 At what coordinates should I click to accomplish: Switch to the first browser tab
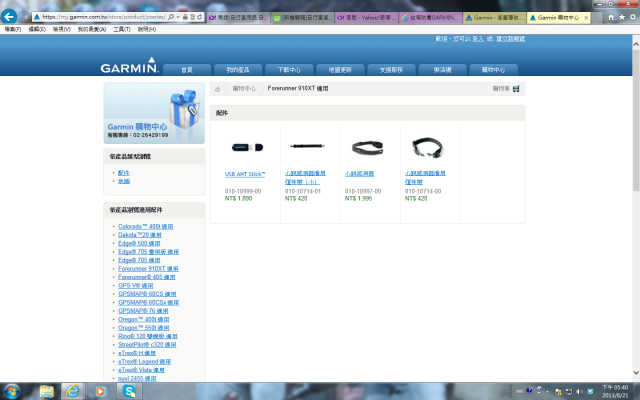tap(238, 18)
